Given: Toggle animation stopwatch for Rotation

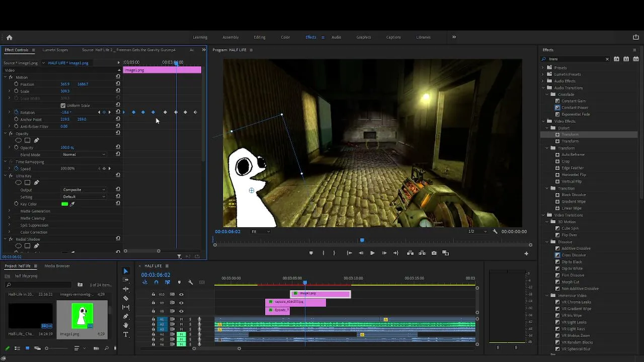Looking at the screenshot, I should (16, 112).
